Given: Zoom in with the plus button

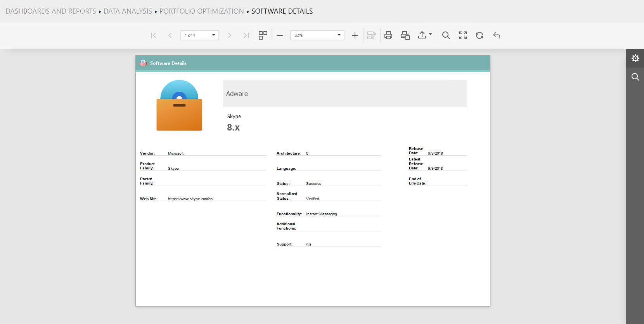Looking at the screenshot, I should coord(355,35).
